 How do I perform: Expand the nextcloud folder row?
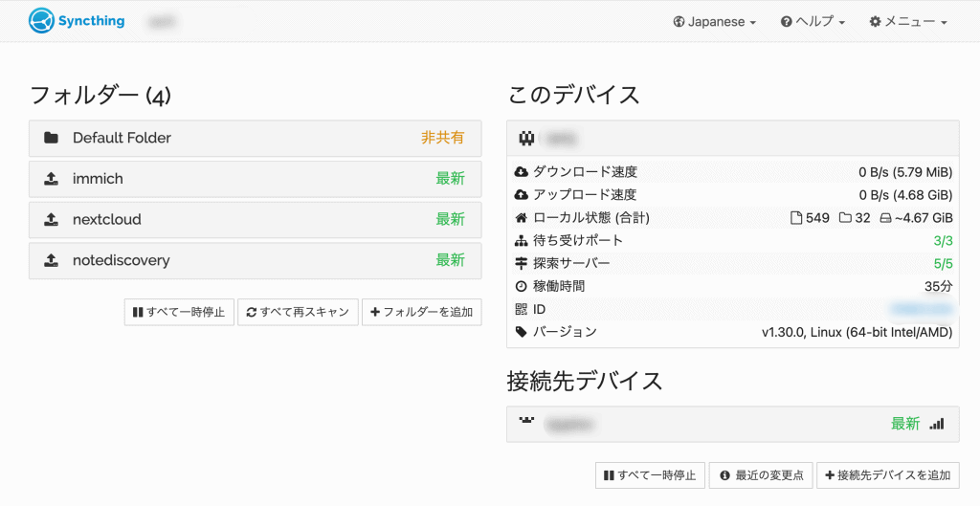(x=255, y=220)
